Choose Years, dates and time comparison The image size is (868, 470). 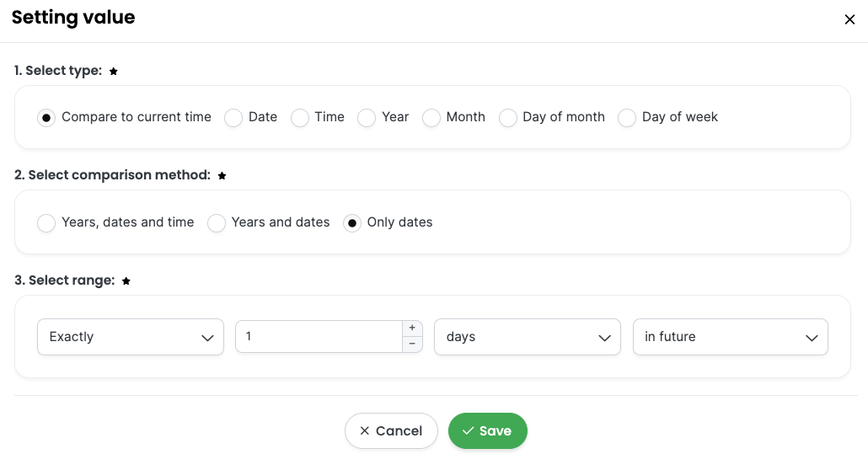46,222
